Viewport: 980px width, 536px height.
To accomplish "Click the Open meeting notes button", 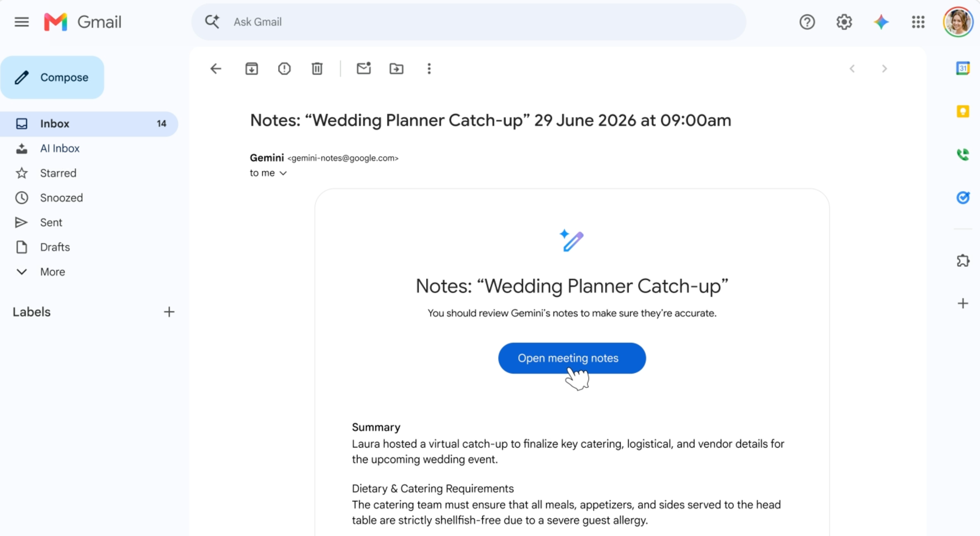I will pyautogui.click(x=572, y=358).
